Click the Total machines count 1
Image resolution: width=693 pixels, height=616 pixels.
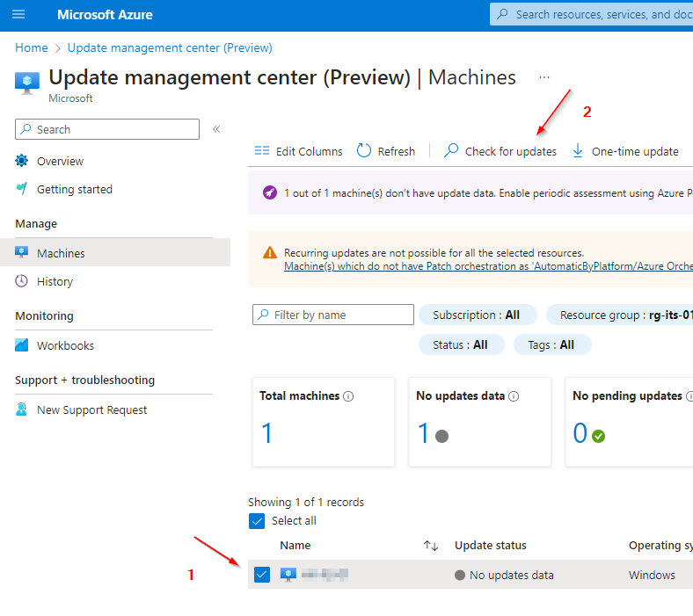coord(266,433)
